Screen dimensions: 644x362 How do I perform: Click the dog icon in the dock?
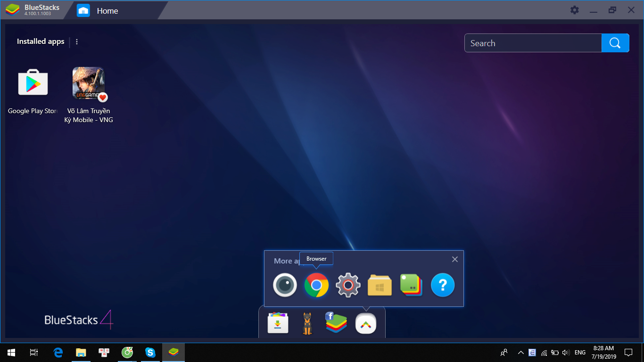(307, 323)
